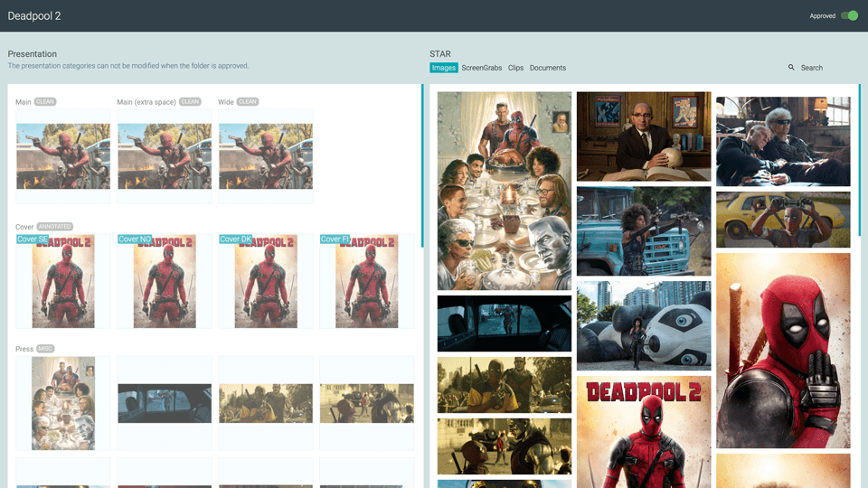
Task: Click the CLEAN badge next to Wide
Action: tap(248, 102)
